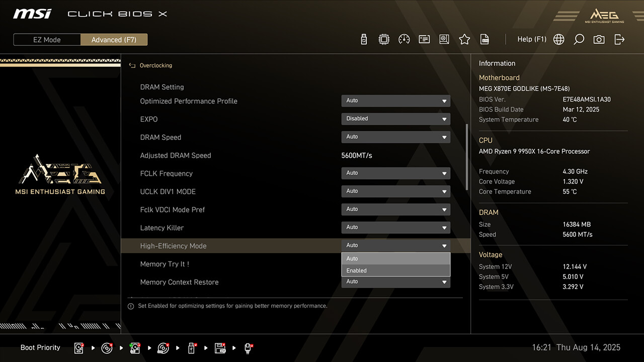Click the CPU chip icon in toolbar
Image resolution: width=644 pixels, height=362 pixels.
point(384,39)
